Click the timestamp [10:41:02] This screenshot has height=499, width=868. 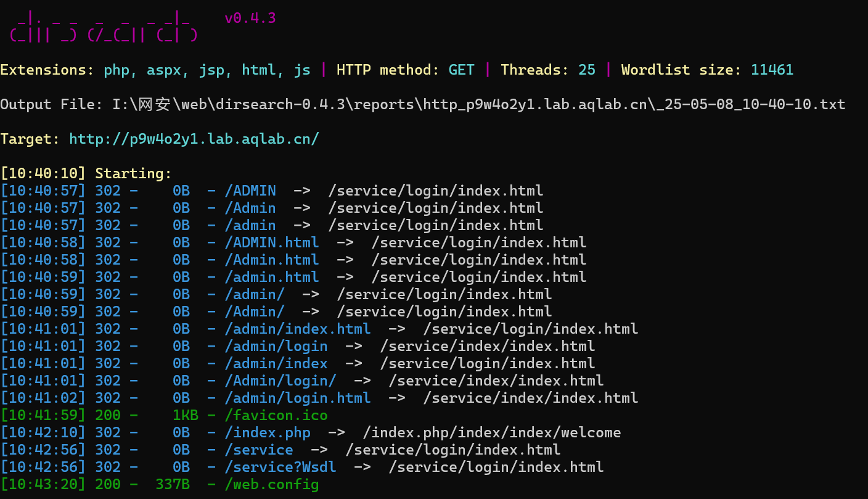[43, 398]
